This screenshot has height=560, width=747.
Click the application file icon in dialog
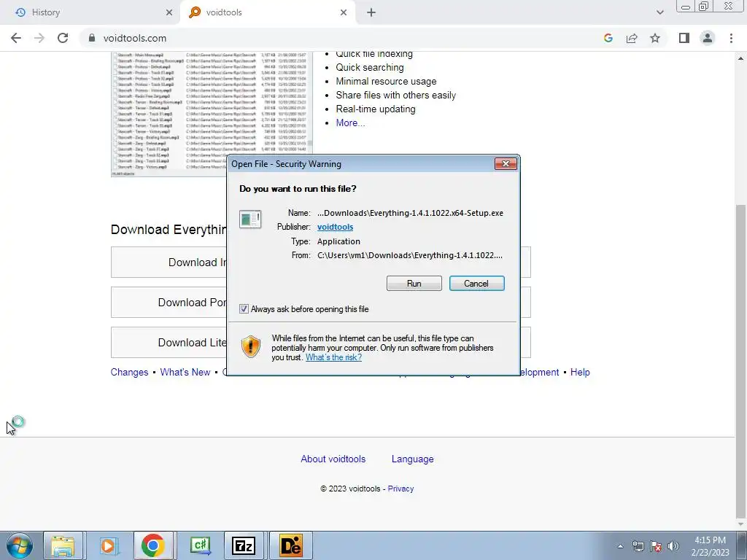pos(250,219)
